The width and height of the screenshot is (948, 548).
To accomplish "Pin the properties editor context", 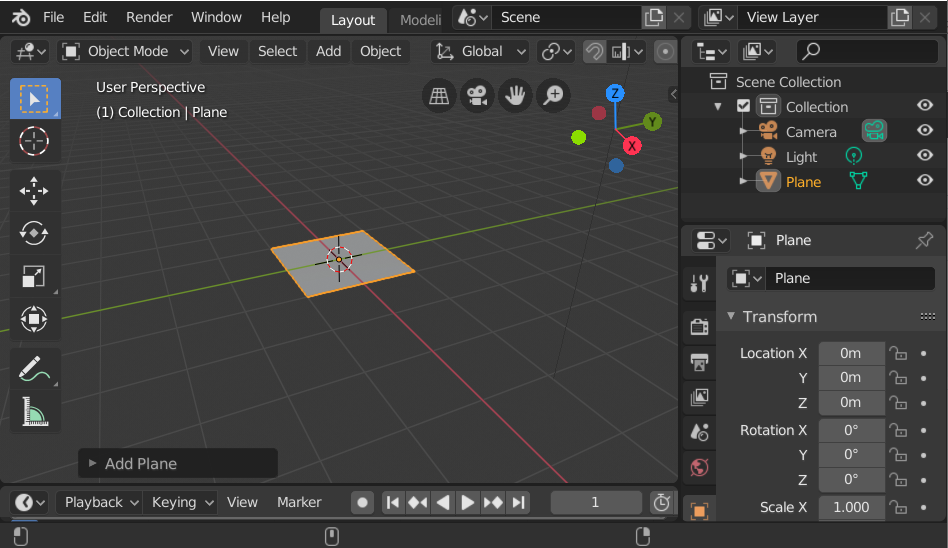I will click(x=924, y=241).
